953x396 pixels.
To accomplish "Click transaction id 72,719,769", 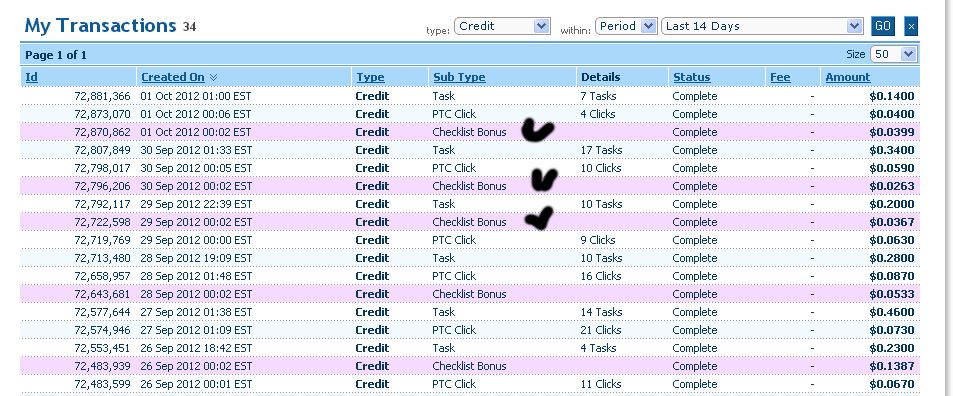I will tap(102, 240).
